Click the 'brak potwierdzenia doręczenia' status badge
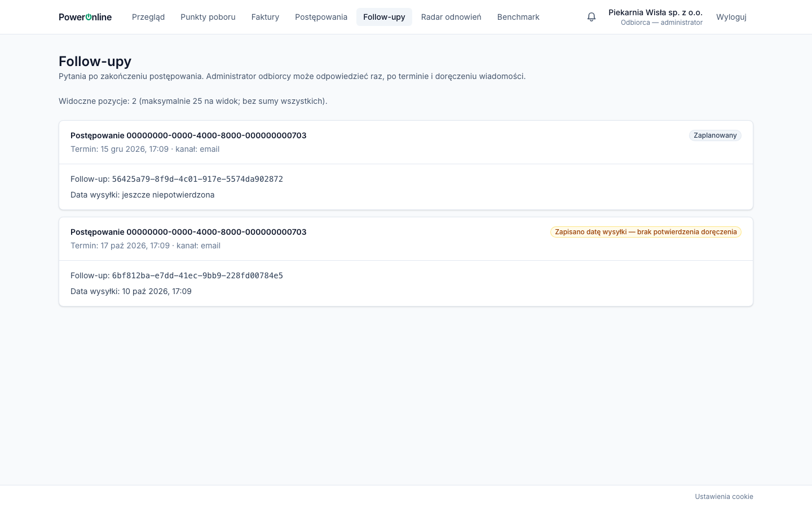 [x=646, y=232]
